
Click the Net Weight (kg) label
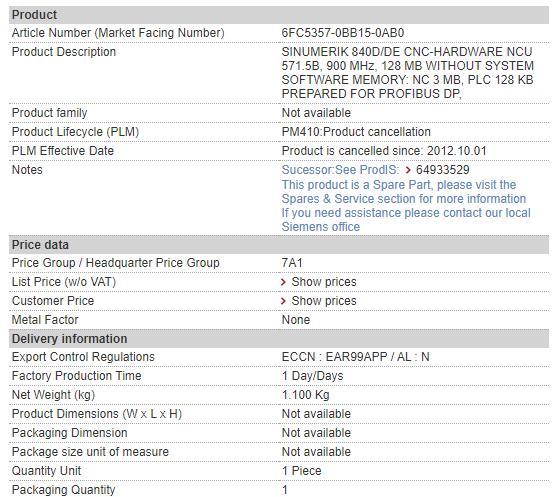53,395
